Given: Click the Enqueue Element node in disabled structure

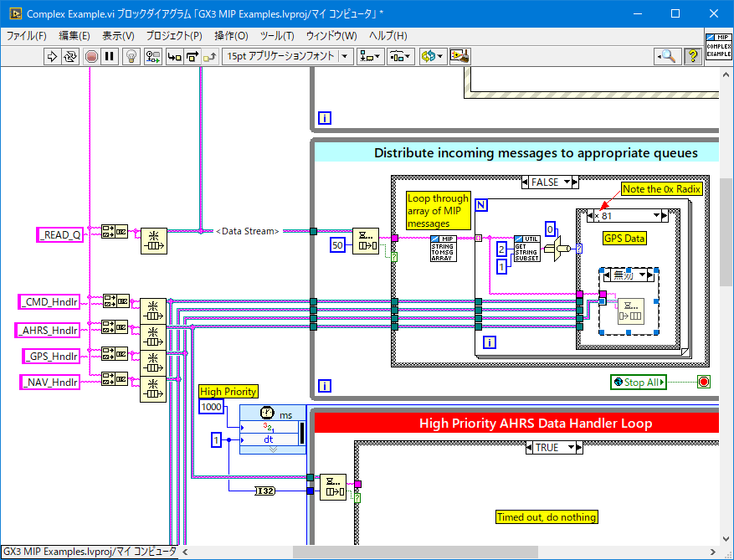Looking at the screenshot, I should [631, 311].
